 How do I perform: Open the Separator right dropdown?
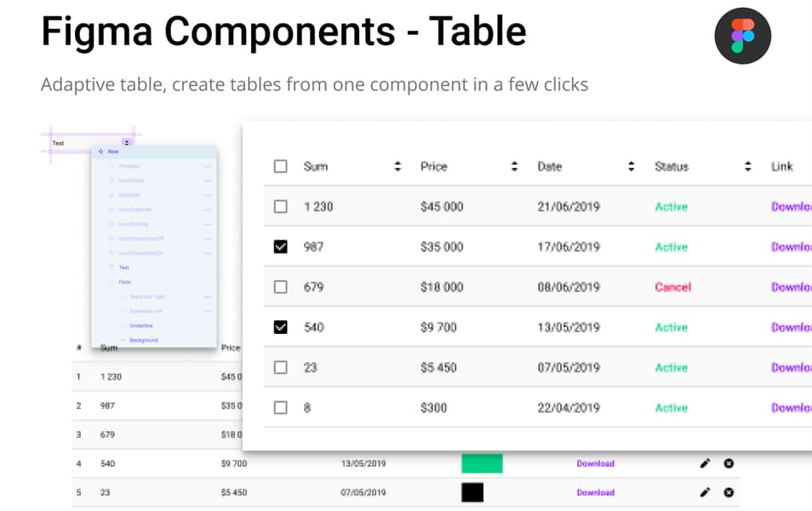(207, 297)
